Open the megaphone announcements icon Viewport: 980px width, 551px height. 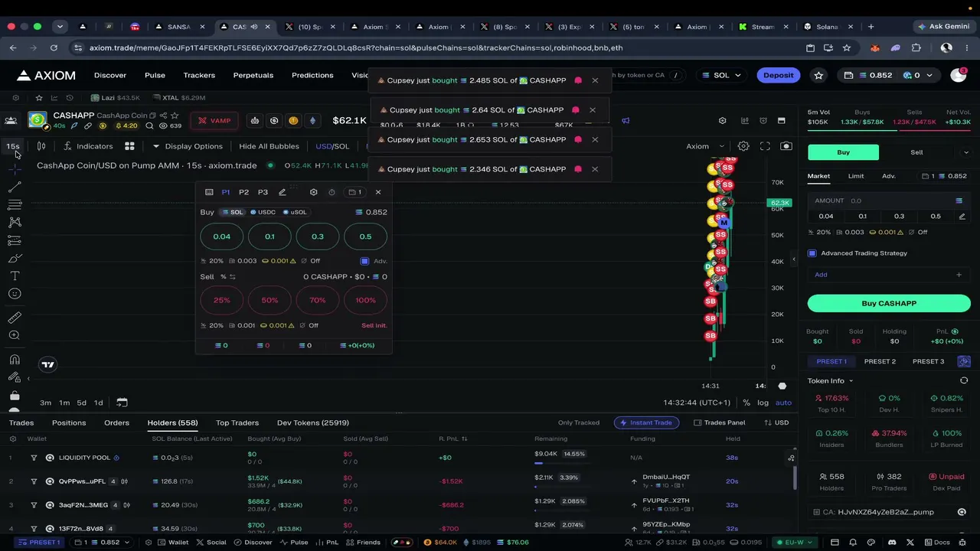coord(626,121)
